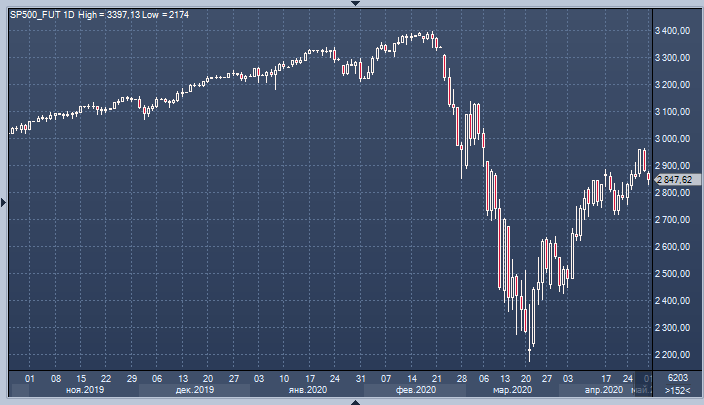
Task: Click the 3 400,00 price axis label
Action: tap(672, 31)
